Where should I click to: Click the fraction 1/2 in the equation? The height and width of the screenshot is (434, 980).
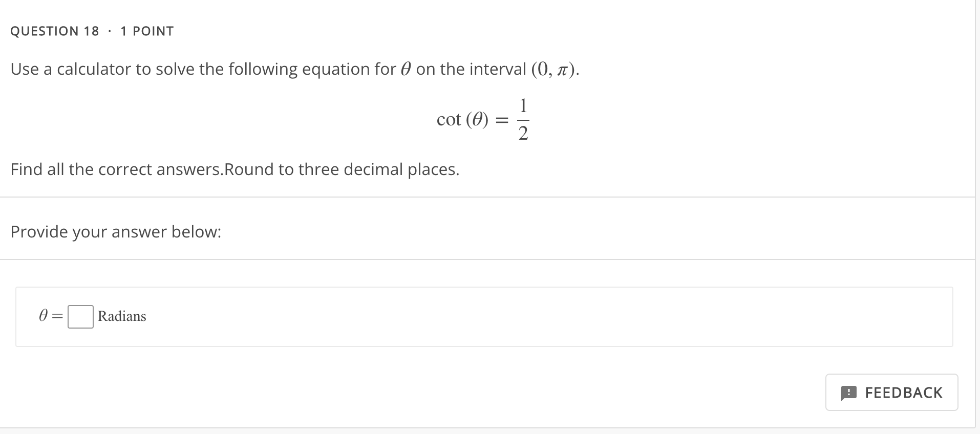[x=522, y=120]
